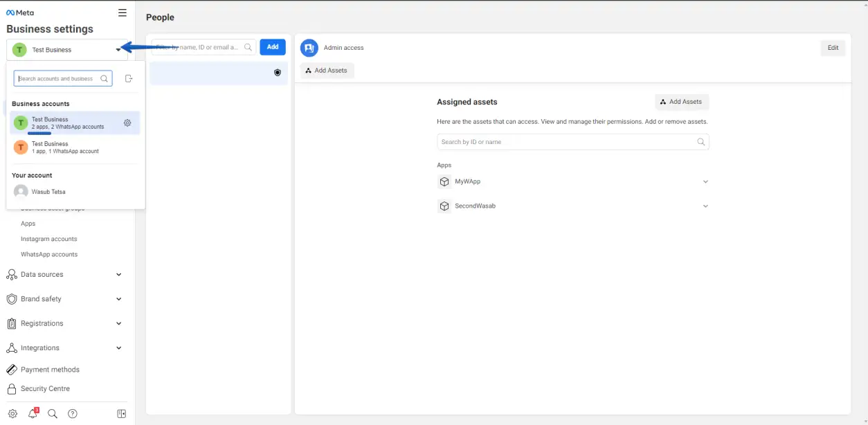Expand the MyWApp app row
The width and height of the screenshot is (868, 425).
pos(705,182)
